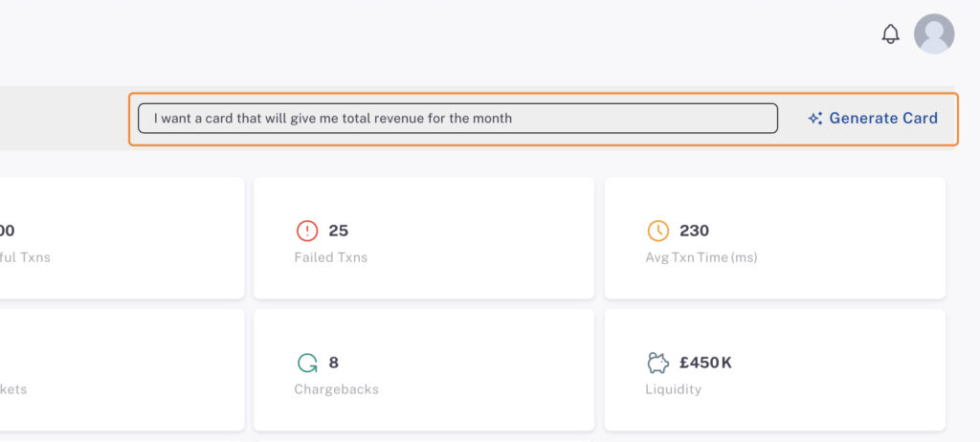Image resolution: width=980 pixels, height=442 pixels.
Task: Focus the card prompt text input
Action: point(457,119)
